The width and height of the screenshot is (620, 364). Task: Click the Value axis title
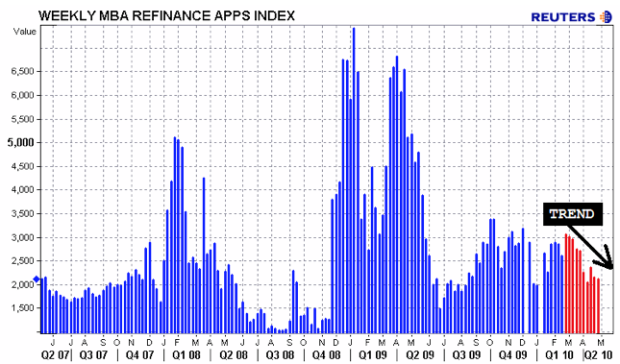point(25,32)
